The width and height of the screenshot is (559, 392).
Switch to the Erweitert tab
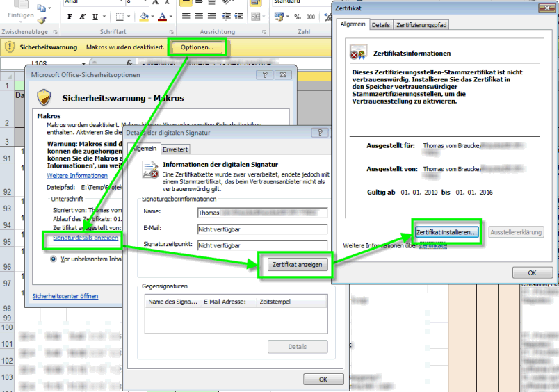tap(175, 149)
